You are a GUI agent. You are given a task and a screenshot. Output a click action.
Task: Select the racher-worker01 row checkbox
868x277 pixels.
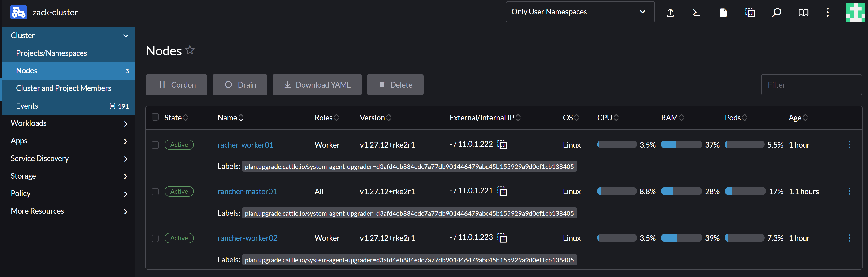click(x=155, y=145)
